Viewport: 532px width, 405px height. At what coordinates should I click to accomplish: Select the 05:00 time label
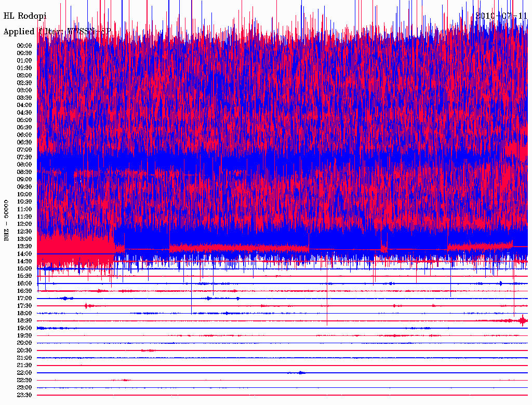(x=24, y=120)
